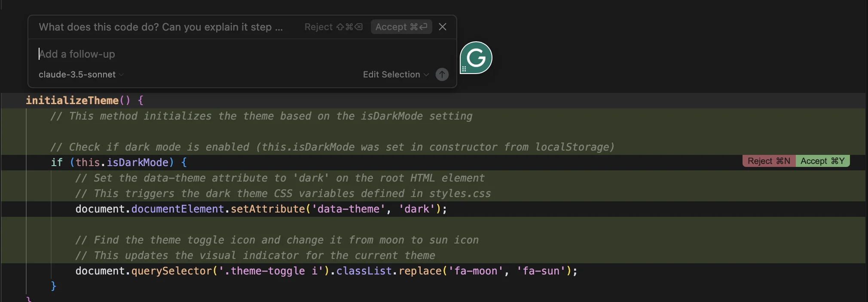
Task: Click the setAttribute('data-theme', 'dark') line
Action: (x=261, y=209)
